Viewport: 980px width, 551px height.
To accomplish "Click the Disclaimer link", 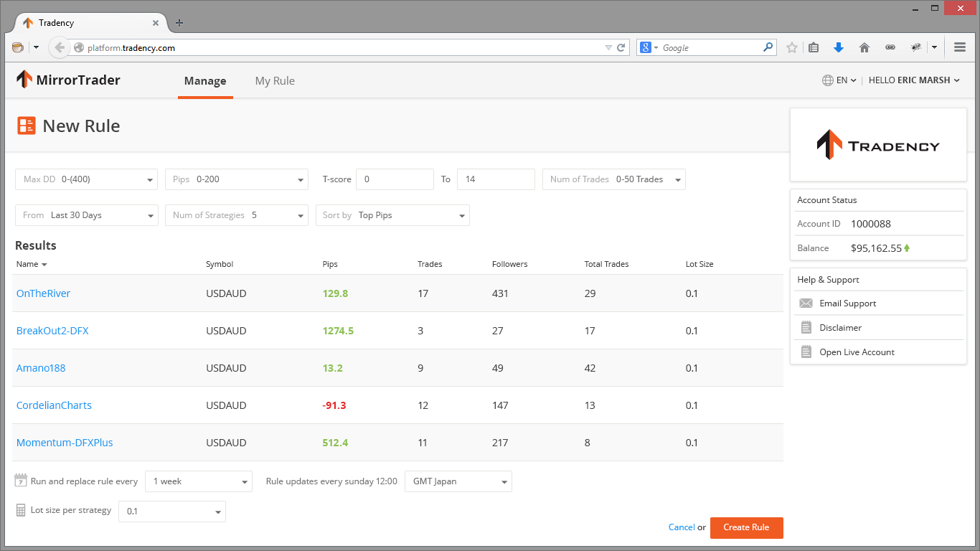I will pyautogui.click(x=841, y=328).
